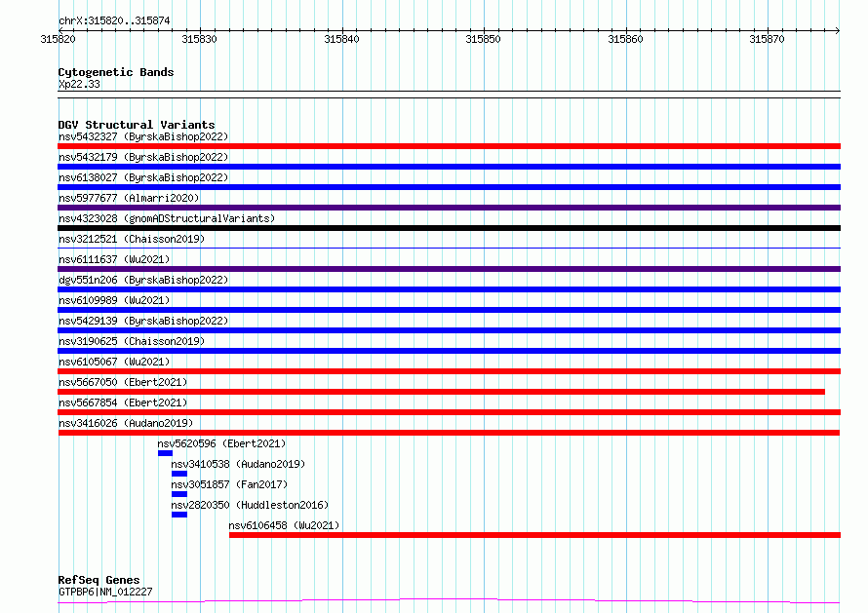
Task: Click the Cytogenetic Bands track title
Action: pyautogui.click(x=116, y=72)
